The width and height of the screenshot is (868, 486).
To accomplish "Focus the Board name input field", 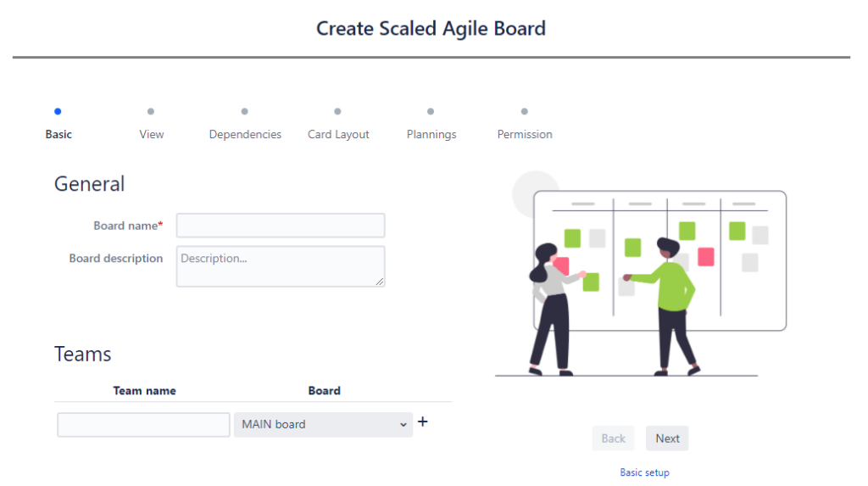I will pyautogui.click(x=281, y=226).
